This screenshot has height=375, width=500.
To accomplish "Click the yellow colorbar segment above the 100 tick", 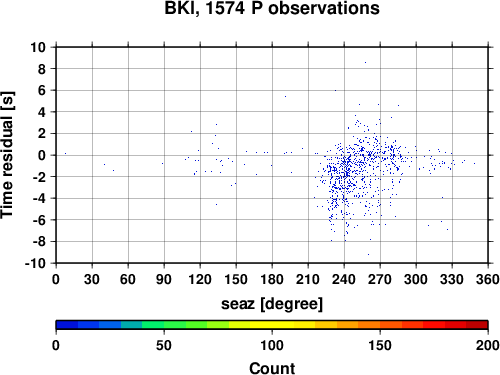I will pyautogui.click(x=272, y=325).
